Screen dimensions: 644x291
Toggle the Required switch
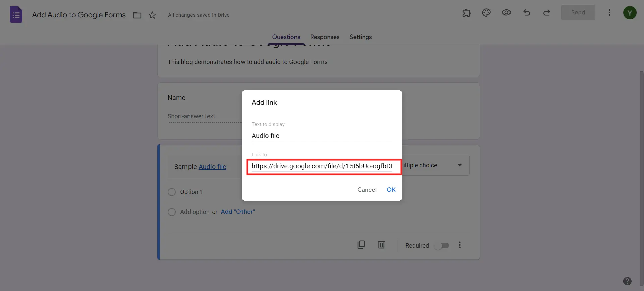441,246
